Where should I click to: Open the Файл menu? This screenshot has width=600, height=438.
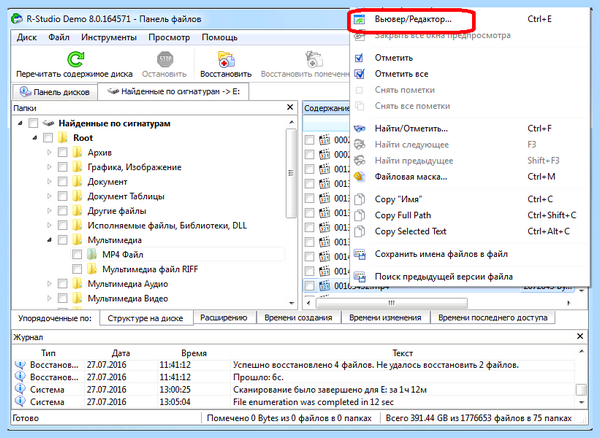[59, 37]
